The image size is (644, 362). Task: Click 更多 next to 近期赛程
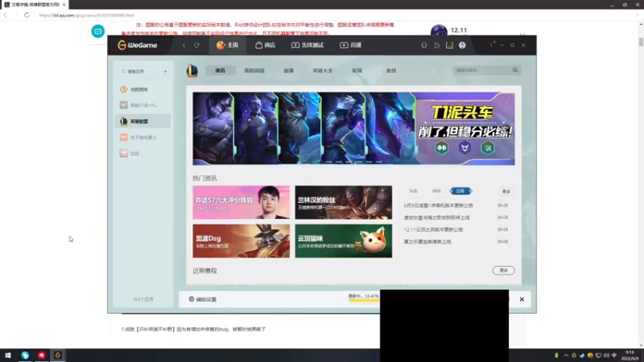coord(504,270)
